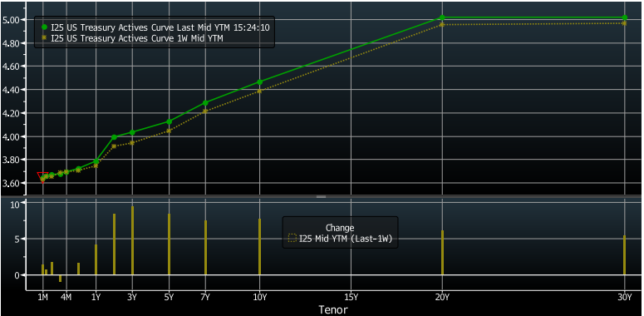Click the green 3Y data point

[x=132, y=132]
